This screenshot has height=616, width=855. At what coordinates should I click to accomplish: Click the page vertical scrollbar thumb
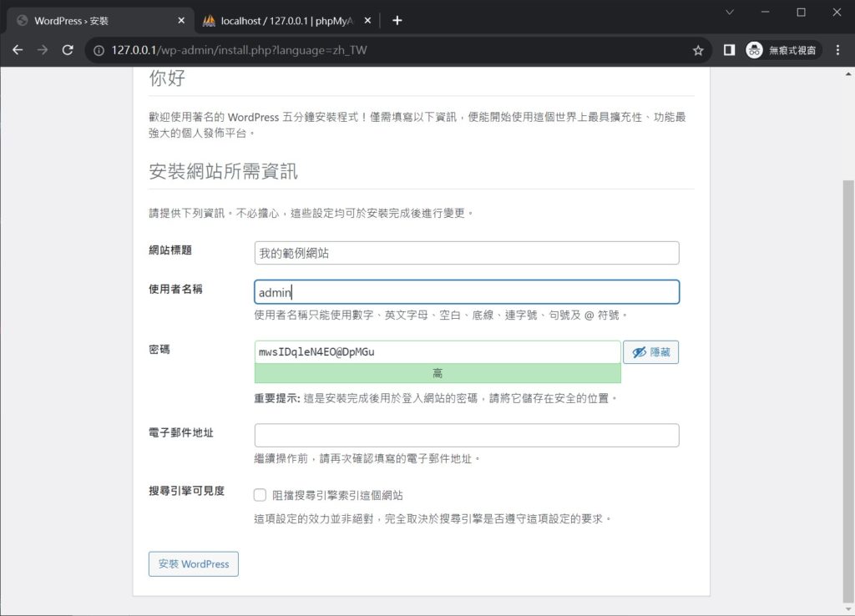coord(848,390)
